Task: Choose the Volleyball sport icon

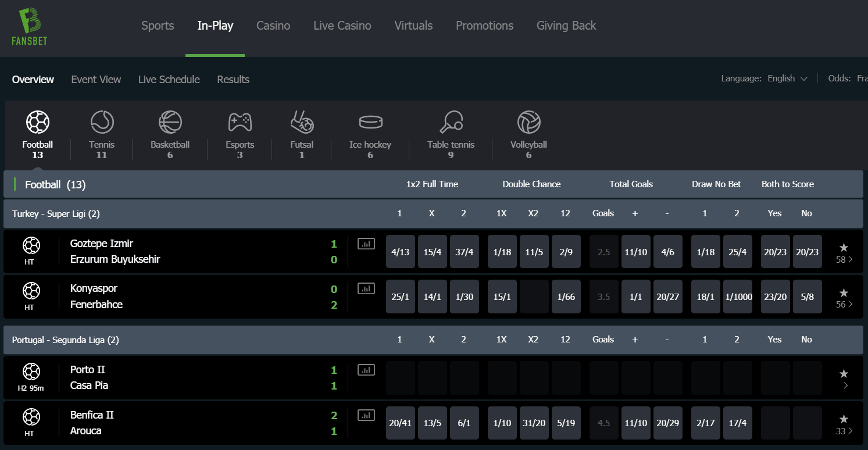Action: click(528, 123)
